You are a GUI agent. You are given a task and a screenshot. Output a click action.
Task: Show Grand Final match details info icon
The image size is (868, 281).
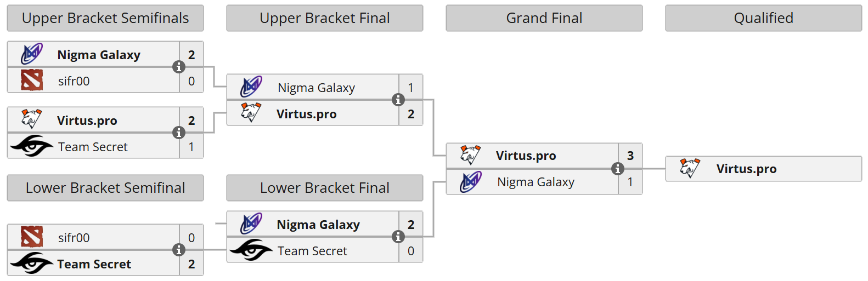tap(618, 169)
